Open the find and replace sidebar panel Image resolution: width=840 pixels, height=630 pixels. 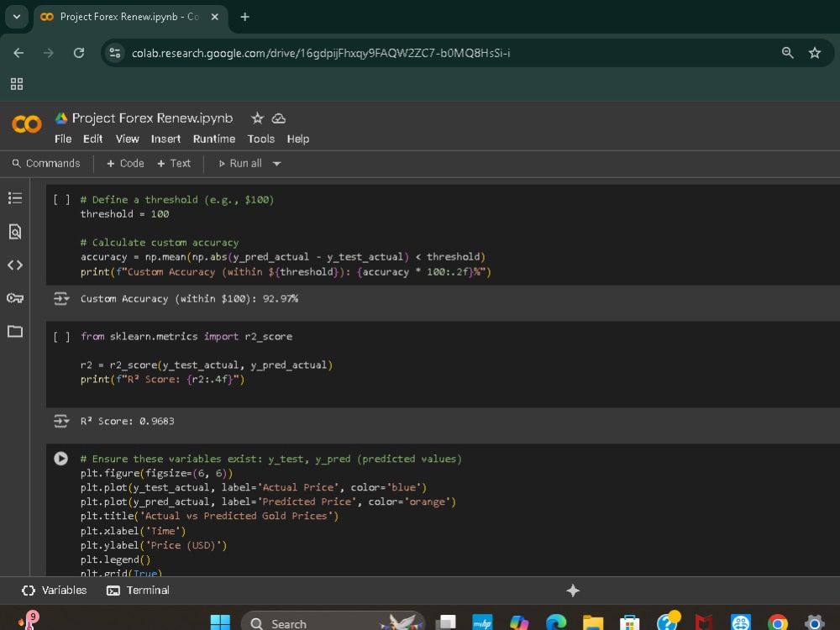click(15, 232)
